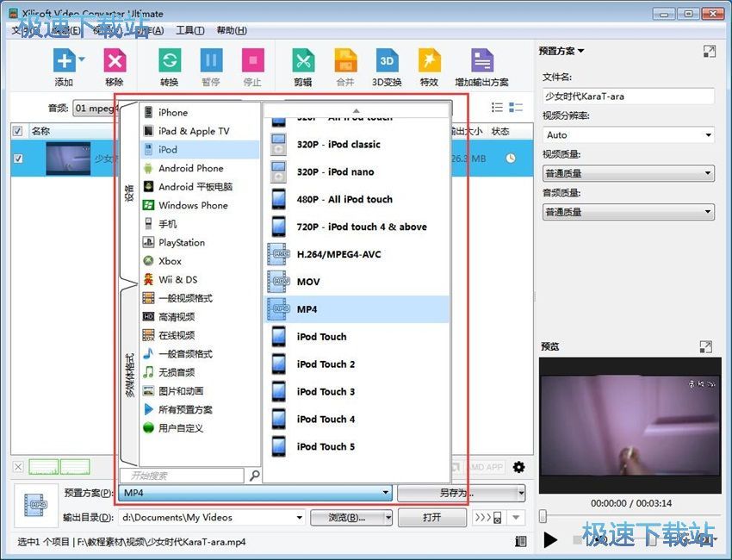The width and height of the screenshot is (732, 560).
Task: Toggle the select-all checkbox in list header
Action: (x=17, y=131)
